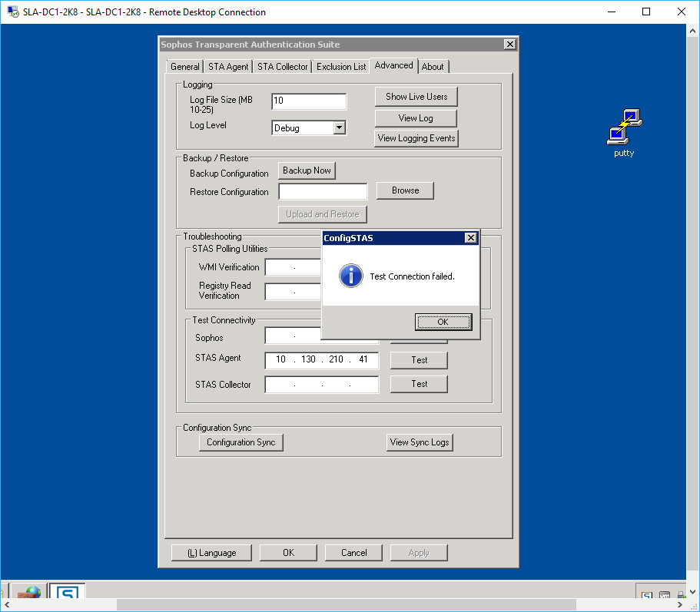The height and width of the screenshot is (612, 700).
Task: Click Show Live Users button
Action: click(x=416, y=97)
